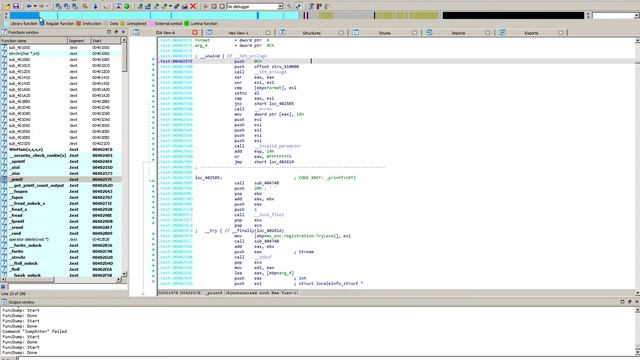The height and width of the screenshot is (360, 640).
Task: Pause the process using the pause icon
Action: 213,6
